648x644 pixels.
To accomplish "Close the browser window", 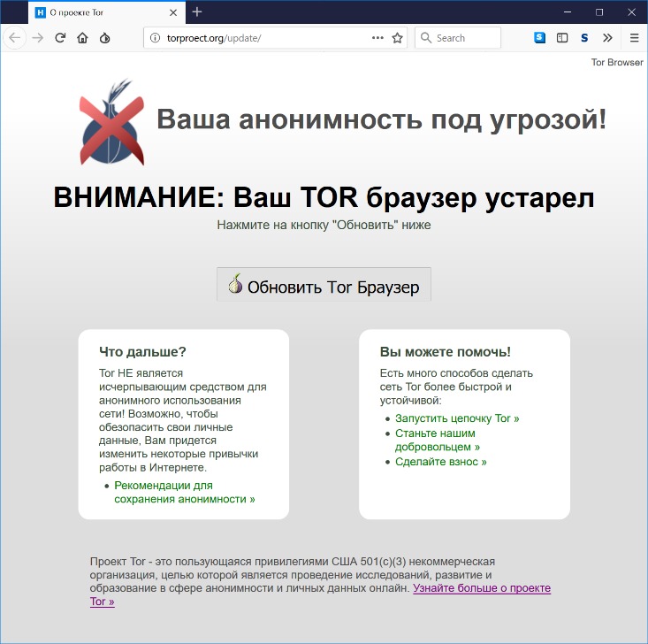I will click(631, 12).
